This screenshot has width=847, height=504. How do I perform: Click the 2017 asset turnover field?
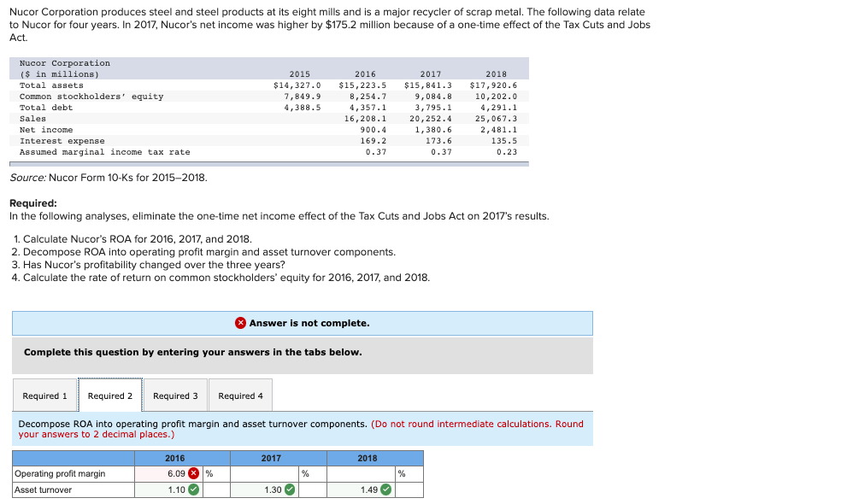(265, 490)
